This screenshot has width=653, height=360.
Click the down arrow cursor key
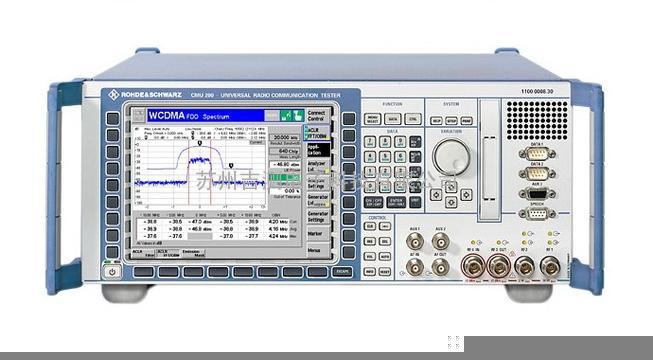coord(451,202)
